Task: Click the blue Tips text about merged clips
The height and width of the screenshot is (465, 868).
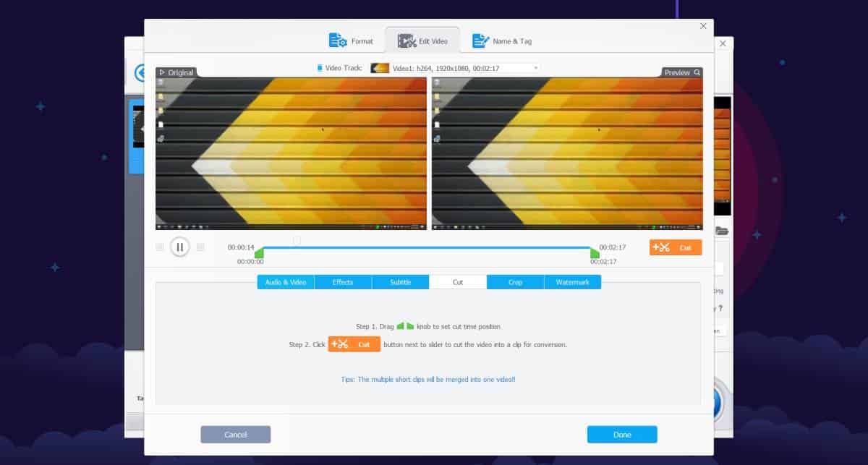Action: coord(428,379)
